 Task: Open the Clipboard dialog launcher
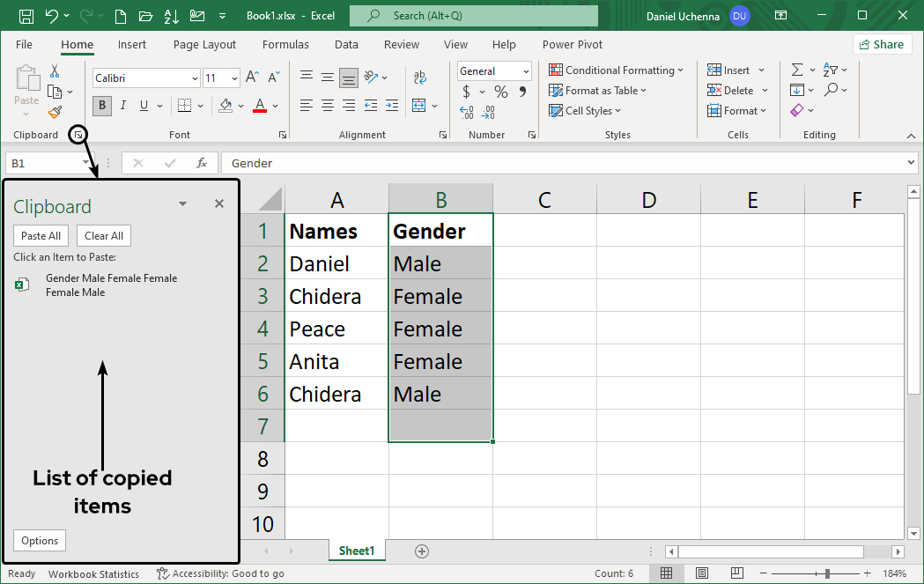pyautogui.click(x=78, y=135)
